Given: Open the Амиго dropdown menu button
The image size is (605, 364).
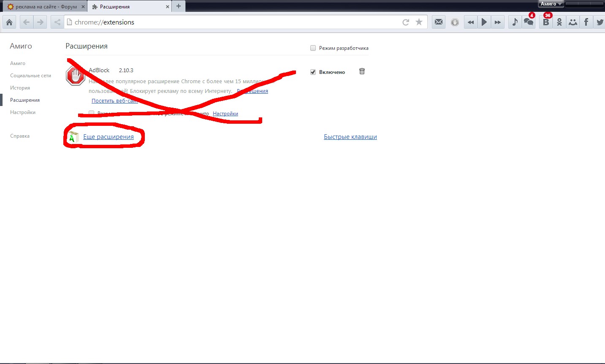Looking at the screenshot, I should click(551, 4).
